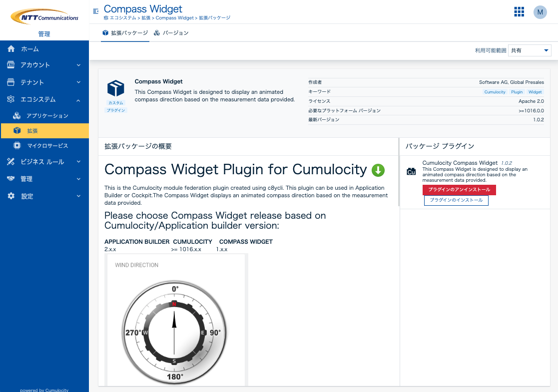Viewport: 558px width, 392px height.
Task: Select 拡張 in the sidebar
Action: pyautogui.click(x=44, y=130)
